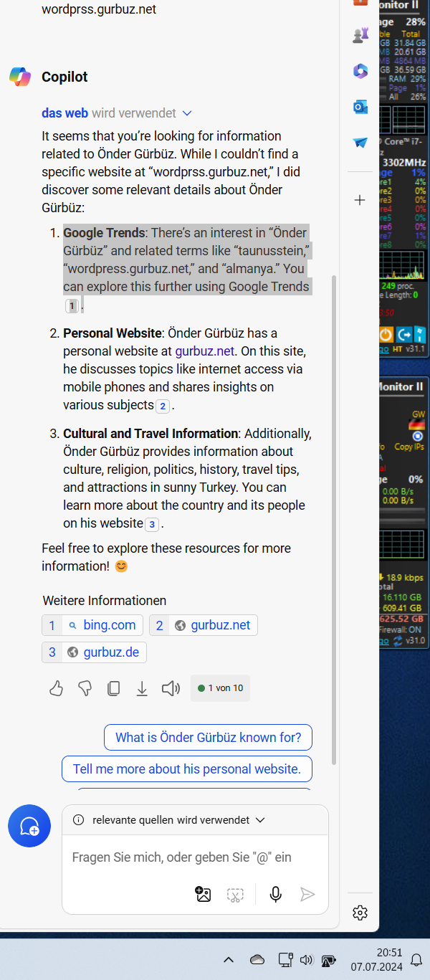Open the Drop paper-plane sidebar icon
This screenshot has height=980, width=430.
[360, 143]
